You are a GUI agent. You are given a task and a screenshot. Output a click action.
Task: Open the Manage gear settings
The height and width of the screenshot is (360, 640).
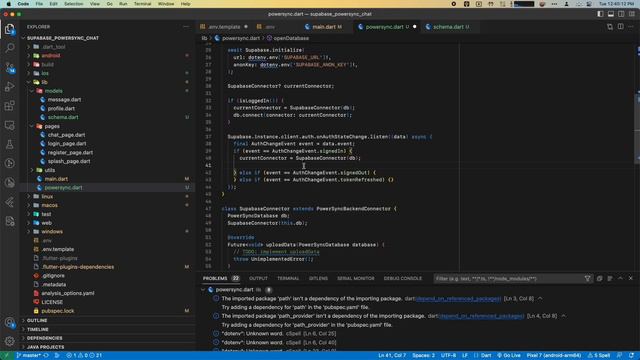(9, 341)
